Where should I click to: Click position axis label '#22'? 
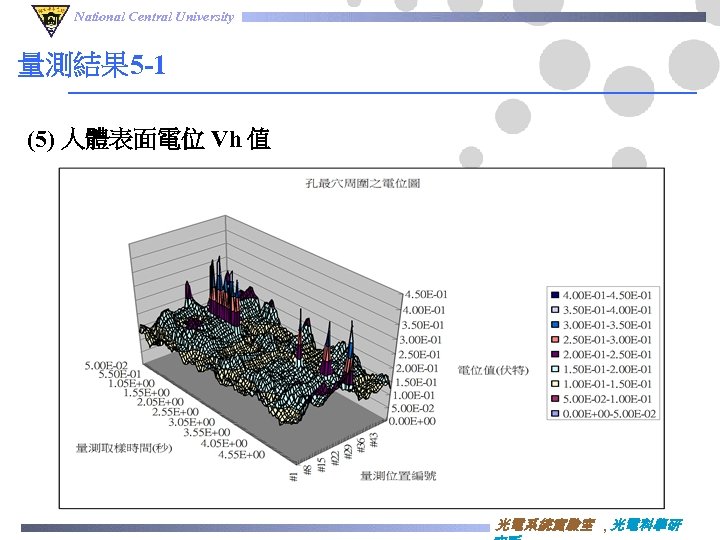pyautogui.click(x=335, y=458)
